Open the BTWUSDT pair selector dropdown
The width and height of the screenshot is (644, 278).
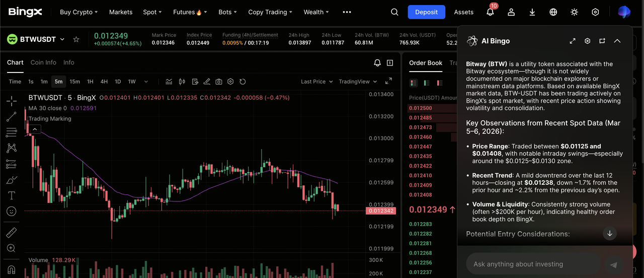coord(62,39)
